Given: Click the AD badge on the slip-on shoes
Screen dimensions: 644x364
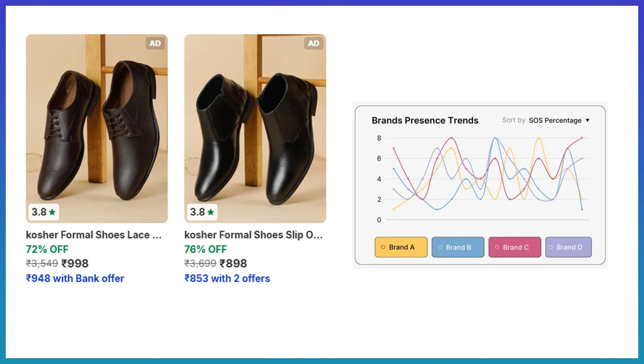Looking at the screenshot, I should tap(313, 43).
